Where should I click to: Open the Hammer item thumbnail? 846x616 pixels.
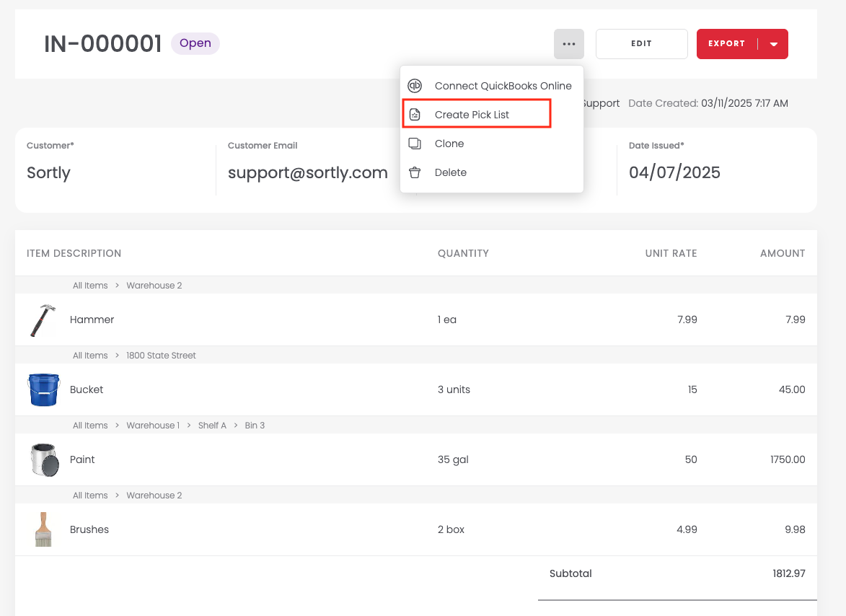click(43, 320)
